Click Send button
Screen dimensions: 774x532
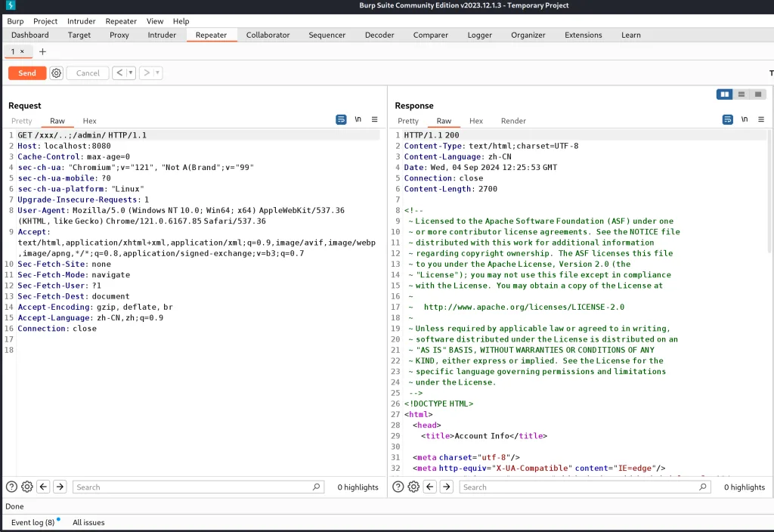point(27,73)
